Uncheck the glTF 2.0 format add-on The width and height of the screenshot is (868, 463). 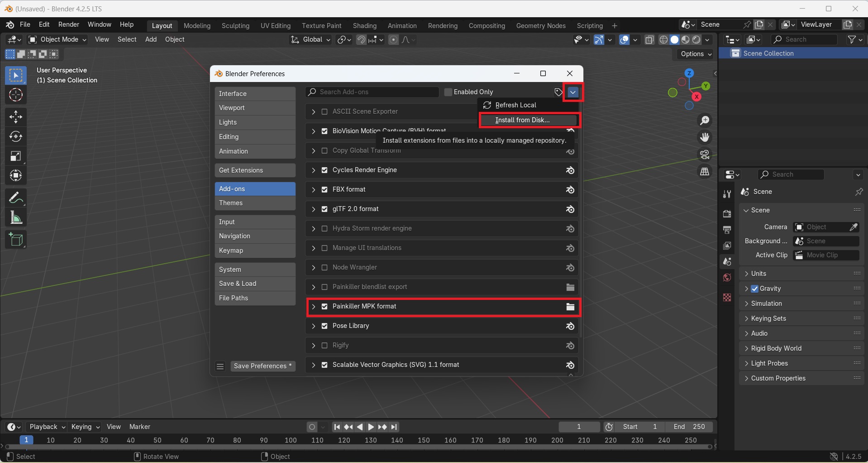click(324, 209)
